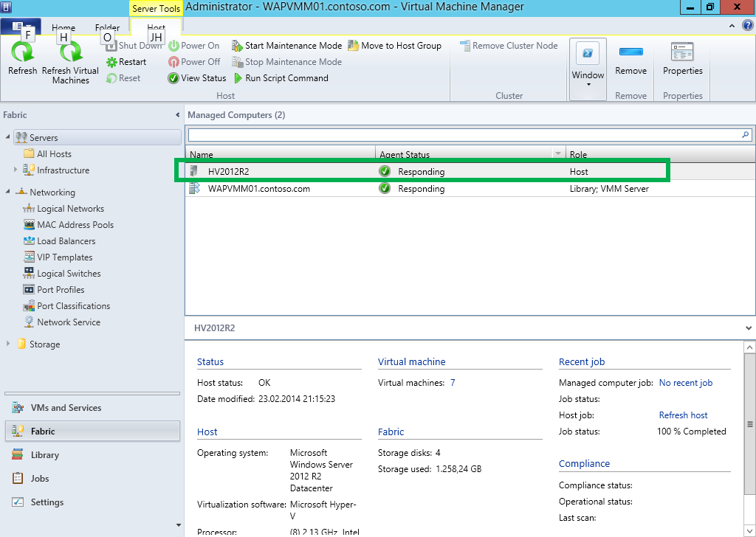Expand the Storage tree node
Screen dimensions: 756x537
(7, 344)
